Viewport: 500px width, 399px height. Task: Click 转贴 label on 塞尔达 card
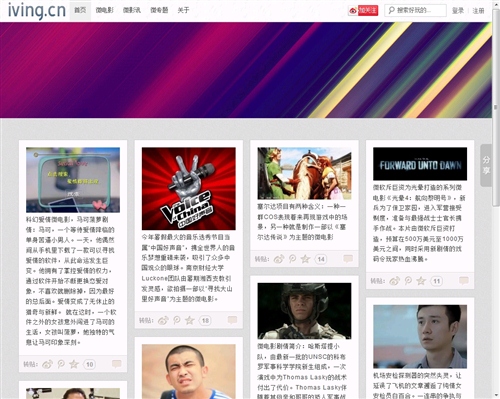(262, 259)
